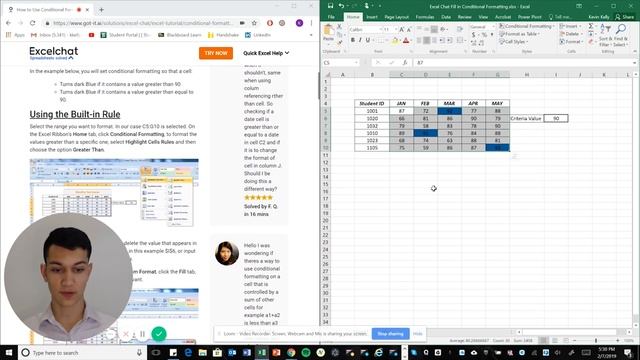Click the accounting dollar format icon

tap(473, 35)
